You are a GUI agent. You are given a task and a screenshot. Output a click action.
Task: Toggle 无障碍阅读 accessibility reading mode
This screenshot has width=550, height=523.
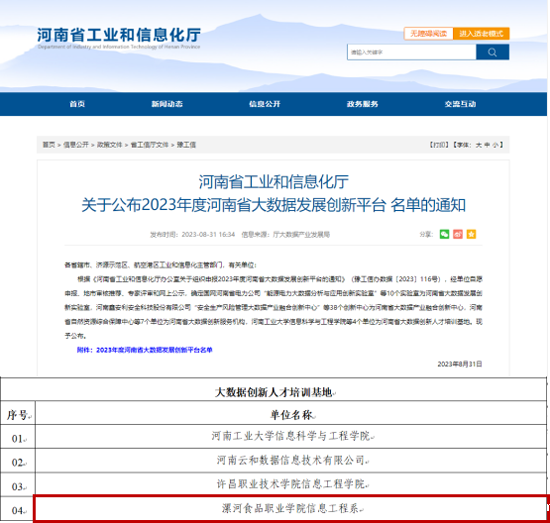pos(428,34)
